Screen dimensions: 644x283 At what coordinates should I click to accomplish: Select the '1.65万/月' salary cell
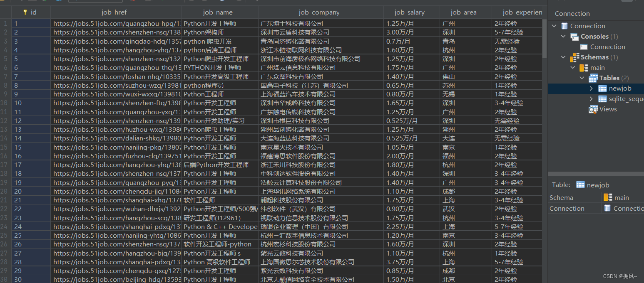point(412,103)
